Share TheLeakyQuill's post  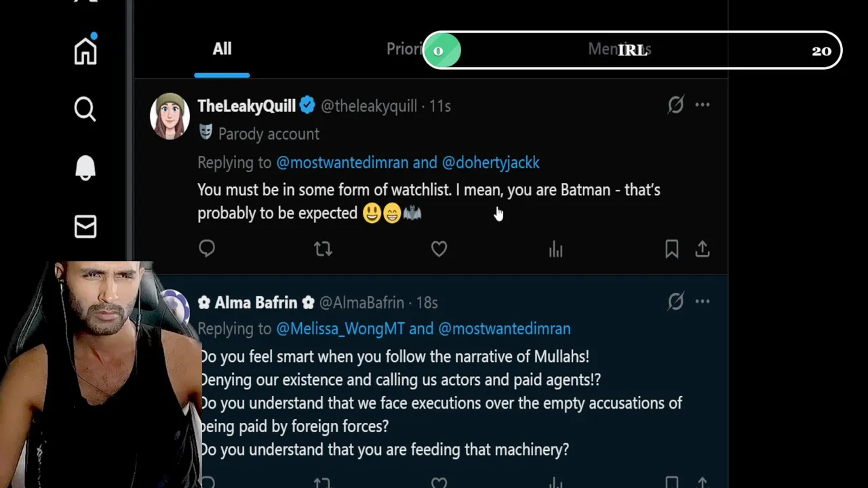[703, 249]
